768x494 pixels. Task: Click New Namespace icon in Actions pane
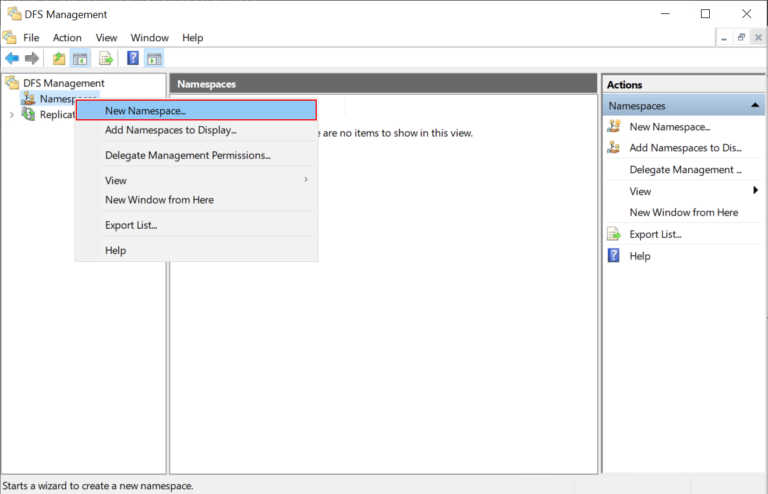pos(614,127)
